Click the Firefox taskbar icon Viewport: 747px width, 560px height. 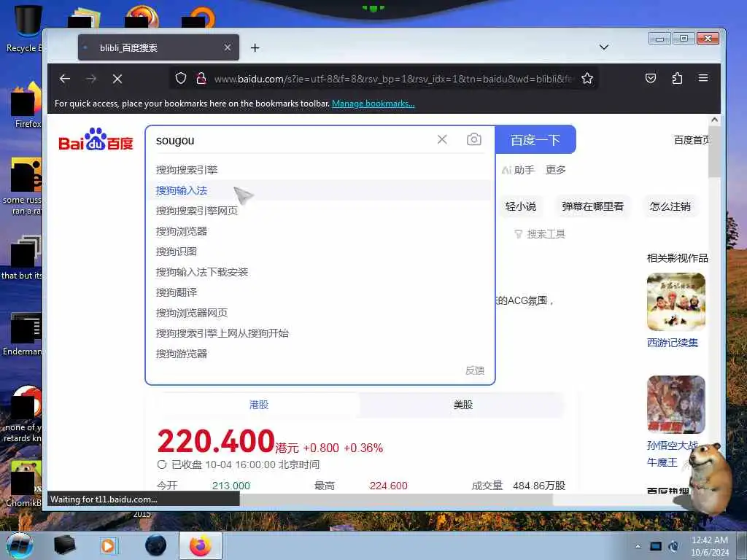pyautogui.click(x=201, y=545)
